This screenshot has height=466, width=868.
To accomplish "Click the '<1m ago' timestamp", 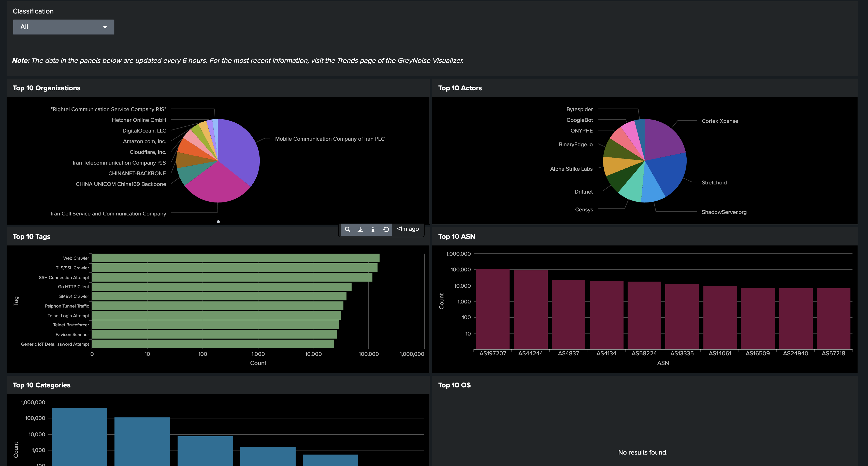I will [408, 229].
